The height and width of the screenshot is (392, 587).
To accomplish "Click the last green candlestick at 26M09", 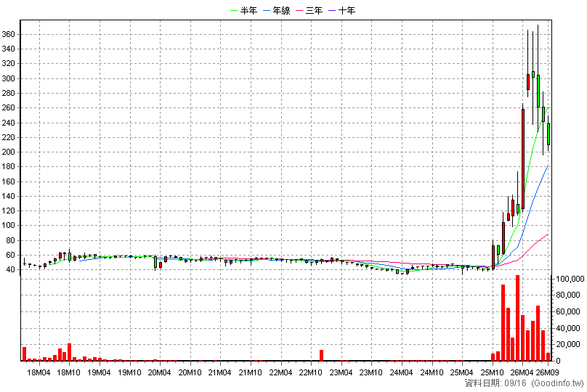I will pyautogui.click(x=548, y=134).
